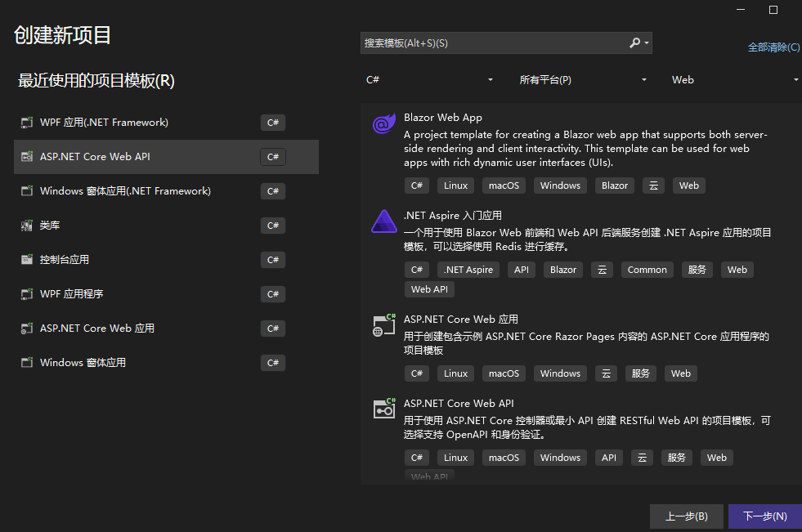Click the 控制台应用 template icon

click(x=27, y=260)
